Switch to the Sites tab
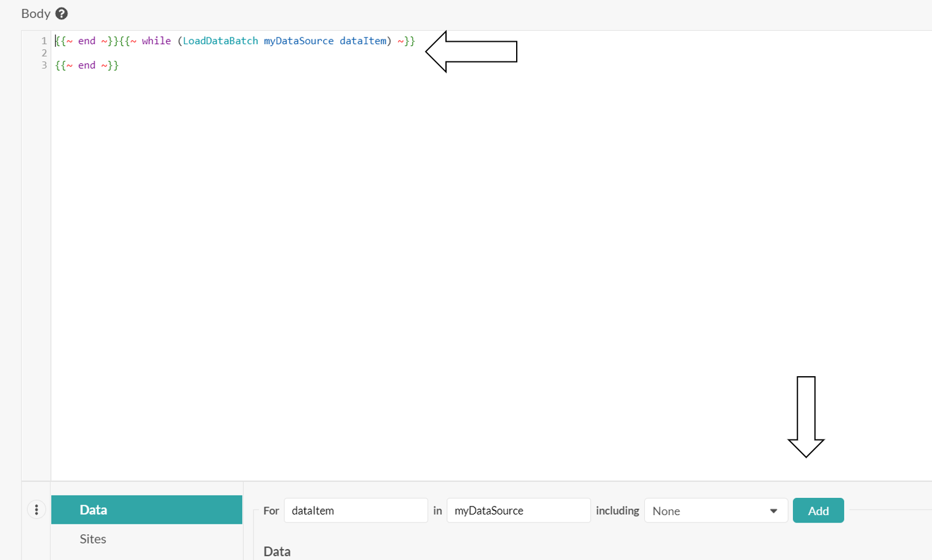 coord(93,539)
